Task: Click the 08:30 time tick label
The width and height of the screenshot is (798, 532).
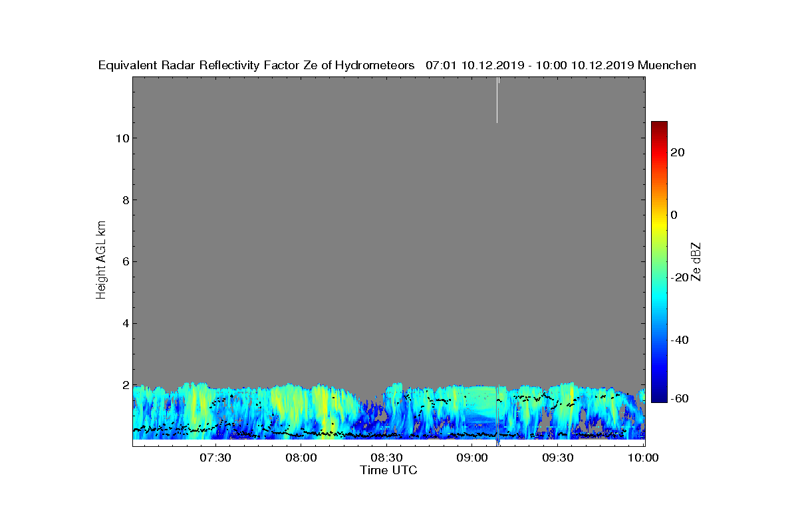Action: 387,458
